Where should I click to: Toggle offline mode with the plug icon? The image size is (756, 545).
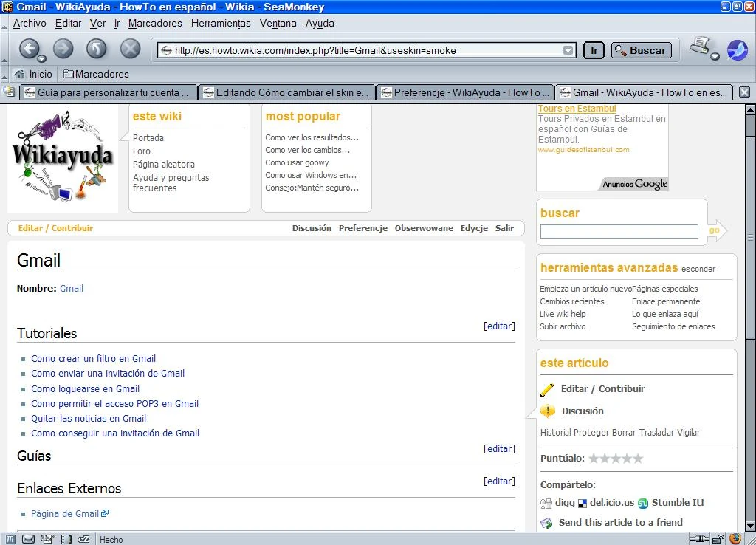(700, 539)
